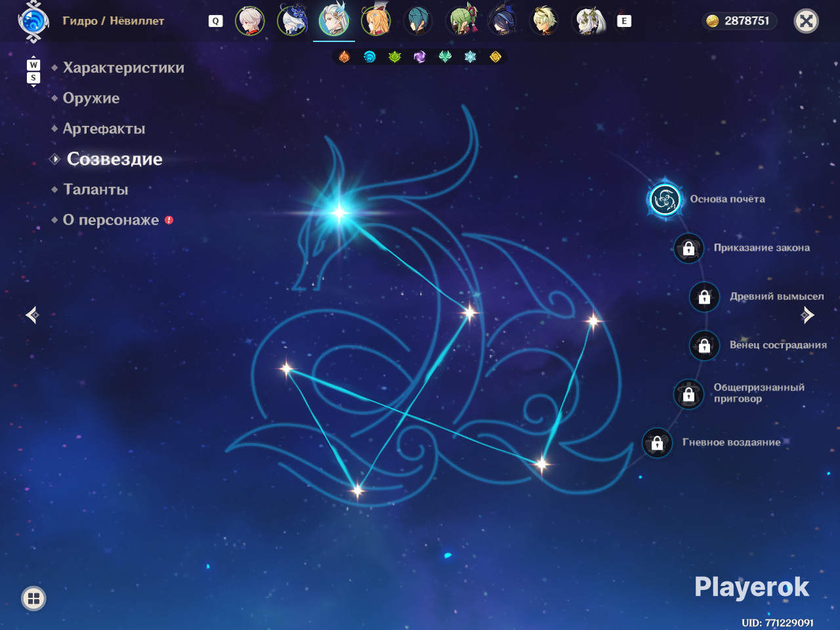Click the Mora coin icon
This screenshot has width=840, height=630.
pos(713,21)
